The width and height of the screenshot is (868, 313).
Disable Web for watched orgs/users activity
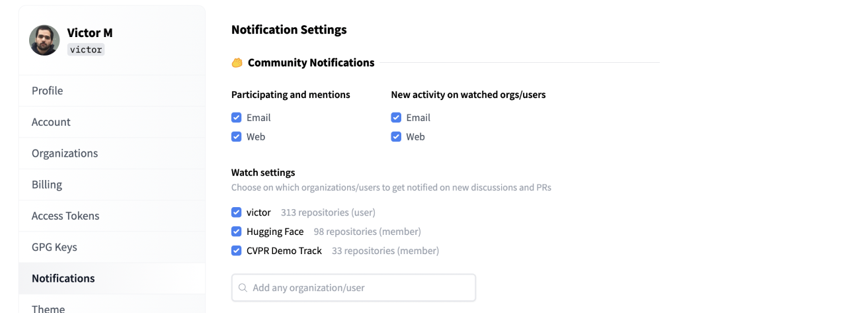point(396,137)
